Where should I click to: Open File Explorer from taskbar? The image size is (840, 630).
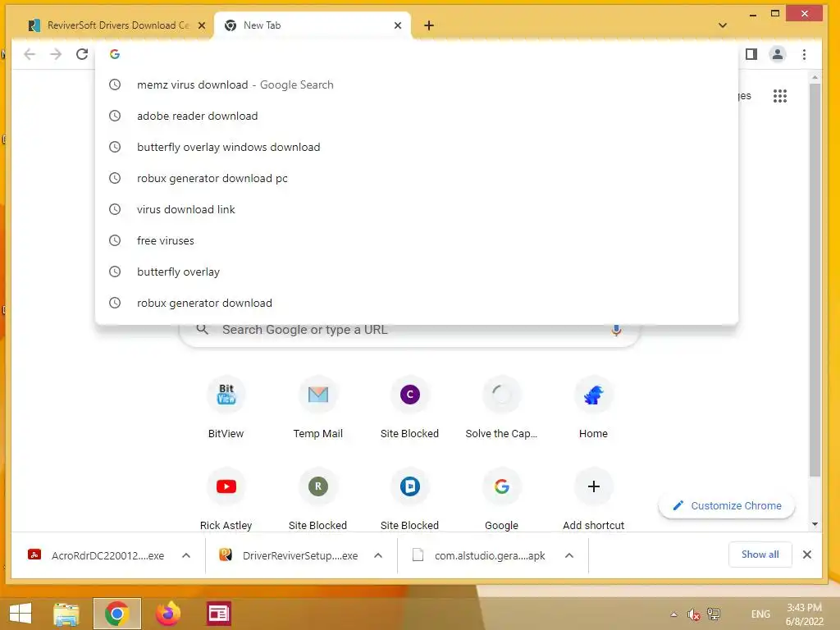click(66, 614)
